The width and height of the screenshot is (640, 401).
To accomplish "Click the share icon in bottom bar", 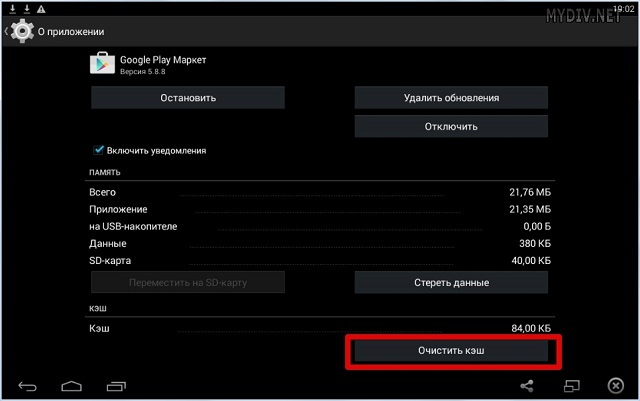I will pos(527,386).
